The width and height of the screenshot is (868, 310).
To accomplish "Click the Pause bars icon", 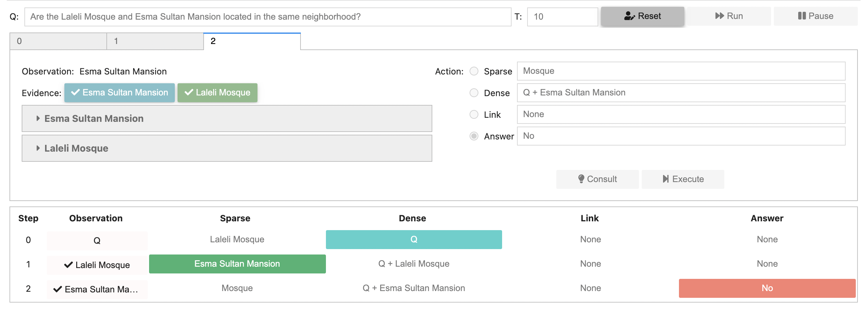I will (x=802, y=16).
